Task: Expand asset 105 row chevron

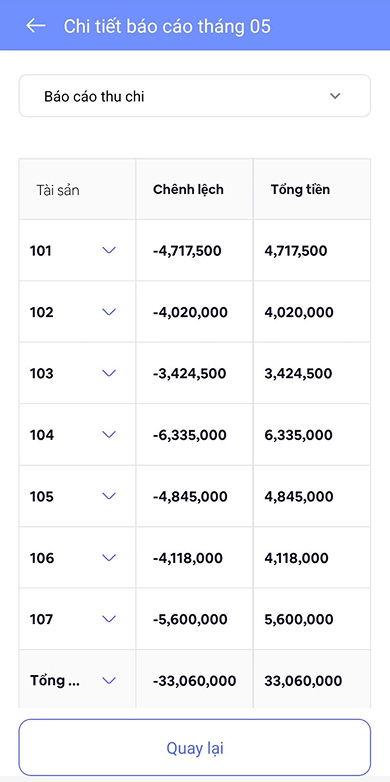Action: click(x=109, y=496)
